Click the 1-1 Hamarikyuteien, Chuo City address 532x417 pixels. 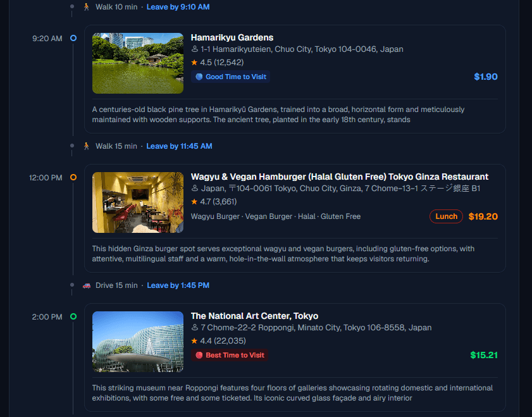(x=302, y=49)
